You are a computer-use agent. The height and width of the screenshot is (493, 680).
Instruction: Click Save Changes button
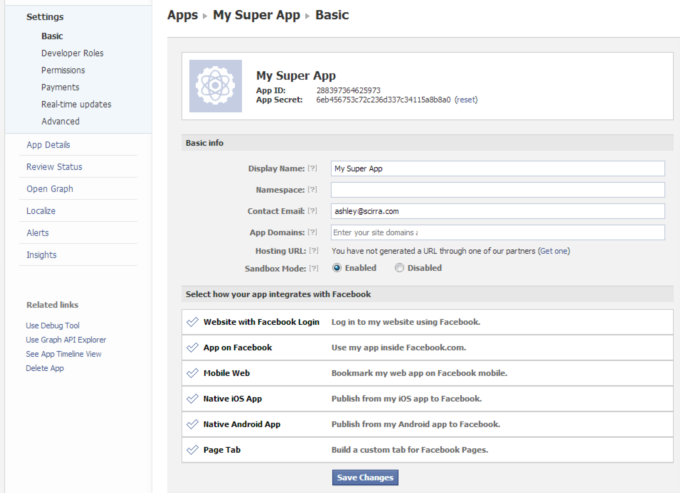coord(365,477)
